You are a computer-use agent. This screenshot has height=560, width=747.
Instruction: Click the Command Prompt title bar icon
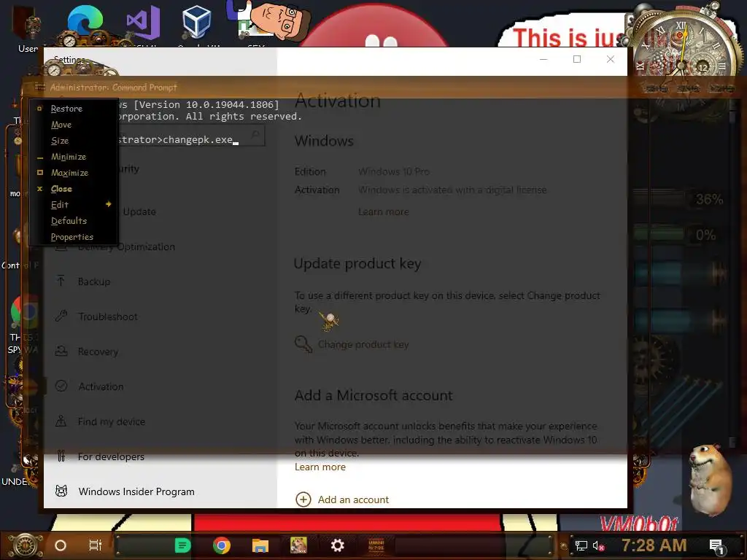tap(40, 87)
